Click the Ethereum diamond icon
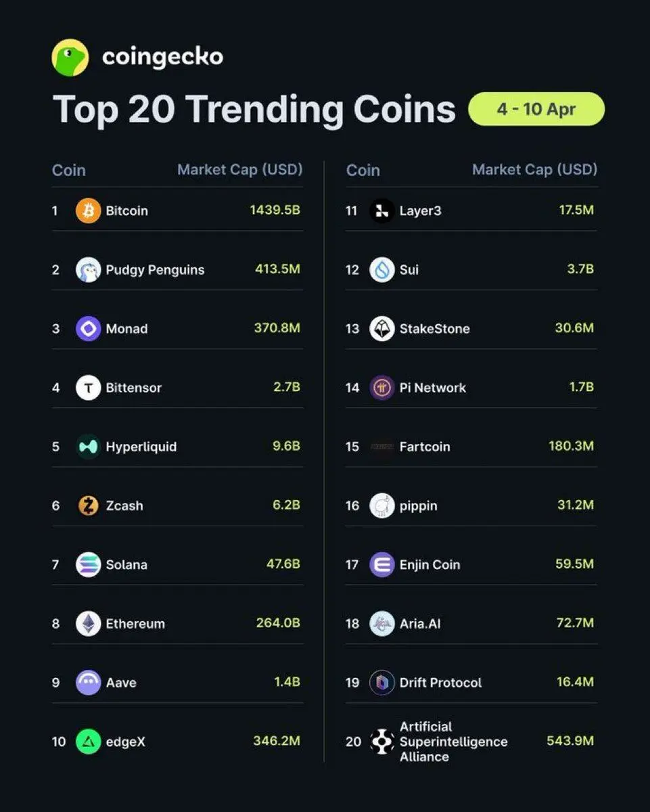 tap(88, 623)
